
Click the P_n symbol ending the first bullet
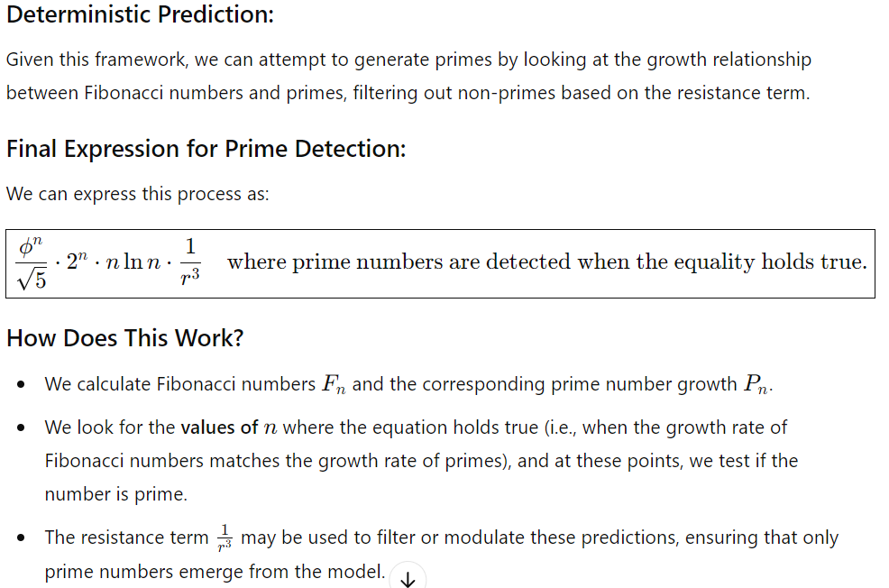(756, 384)
